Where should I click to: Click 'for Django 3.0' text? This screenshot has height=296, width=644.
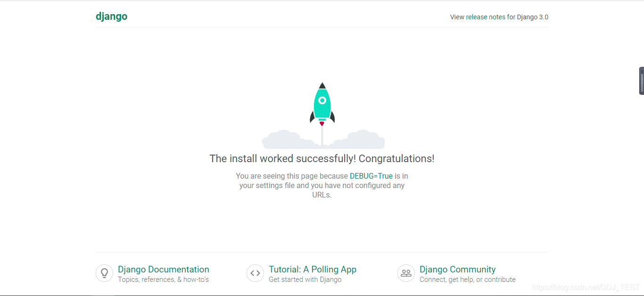pyautogui.click(x=528, y=17)
